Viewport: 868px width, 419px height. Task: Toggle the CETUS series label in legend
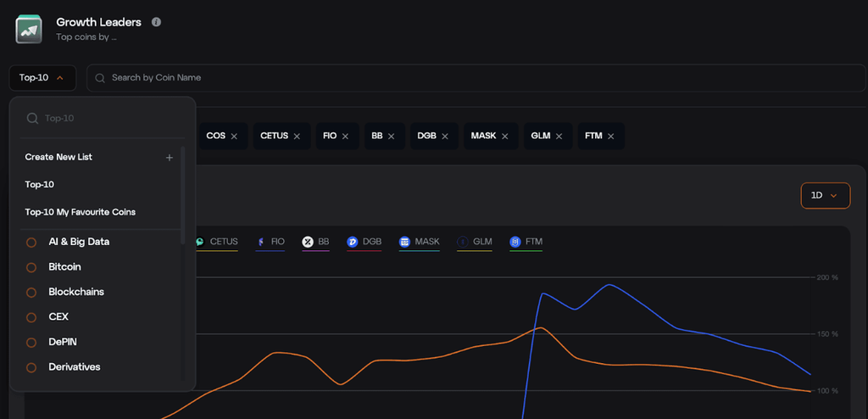224,242
